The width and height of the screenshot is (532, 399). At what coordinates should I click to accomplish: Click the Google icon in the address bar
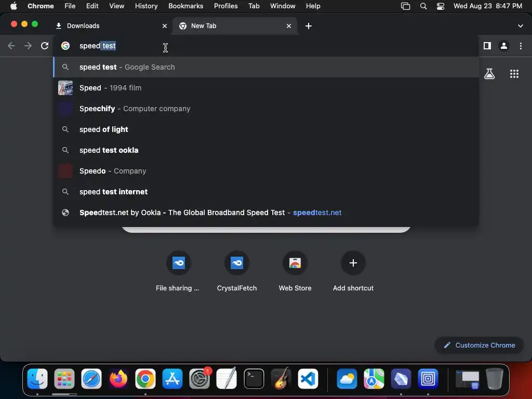coord(65,46)
